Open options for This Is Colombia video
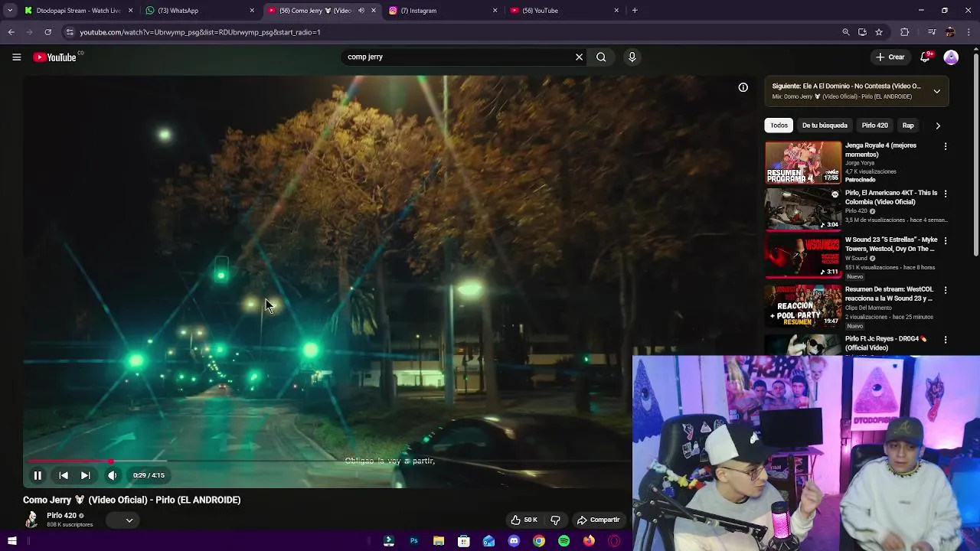The width and height of the screenshot is (980, 551). pos(945,194)
